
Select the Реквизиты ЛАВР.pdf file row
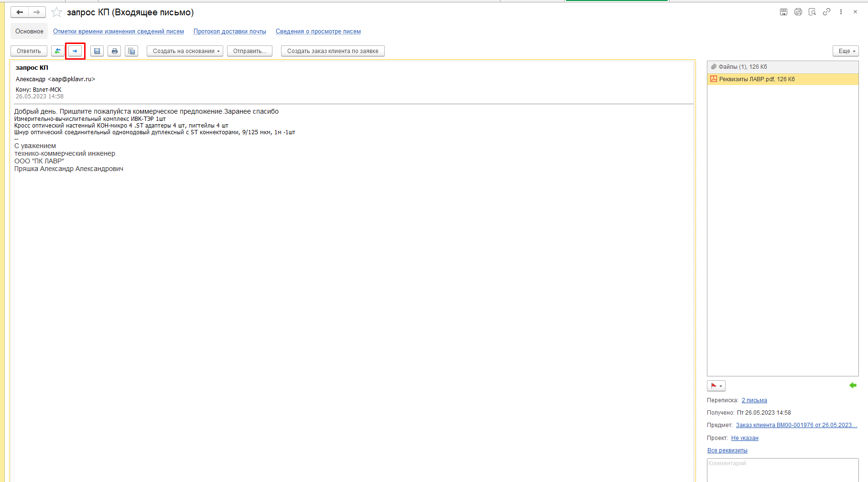coord(783,79)
